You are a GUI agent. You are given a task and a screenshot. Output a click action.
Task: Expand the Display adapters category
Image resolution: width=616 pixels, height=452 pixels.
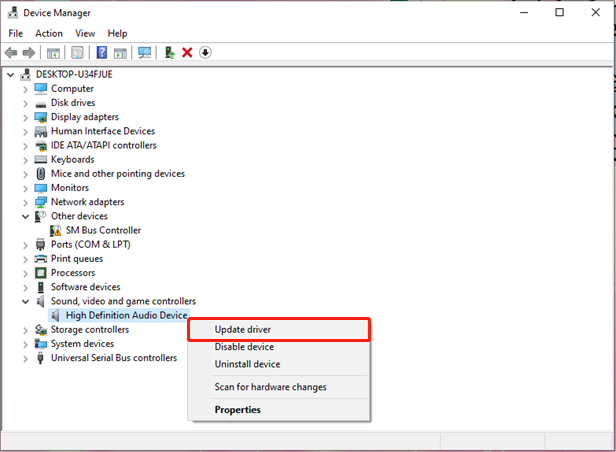[x=26, y=117]
